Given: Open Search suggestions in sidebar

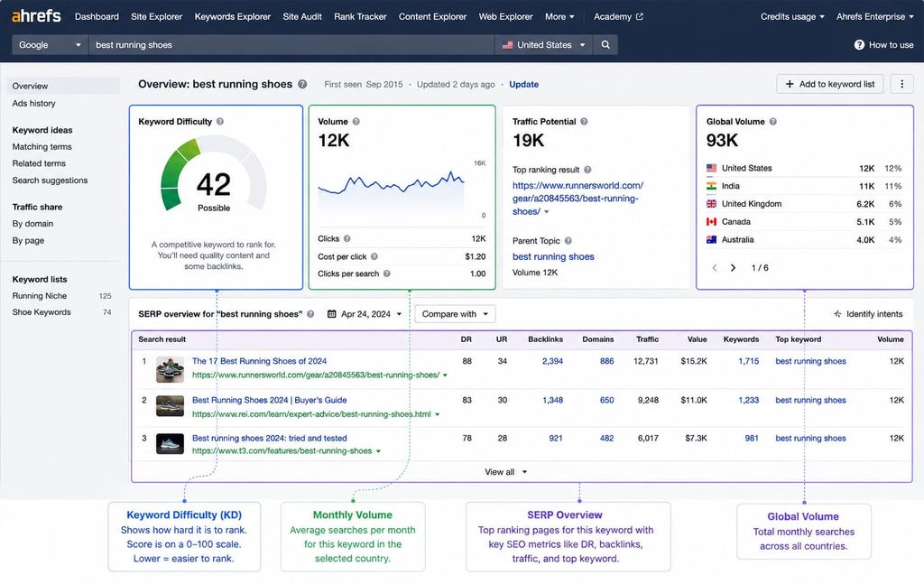Looking at the screenshot, I should pyautogui.click(x=51, y=181).
